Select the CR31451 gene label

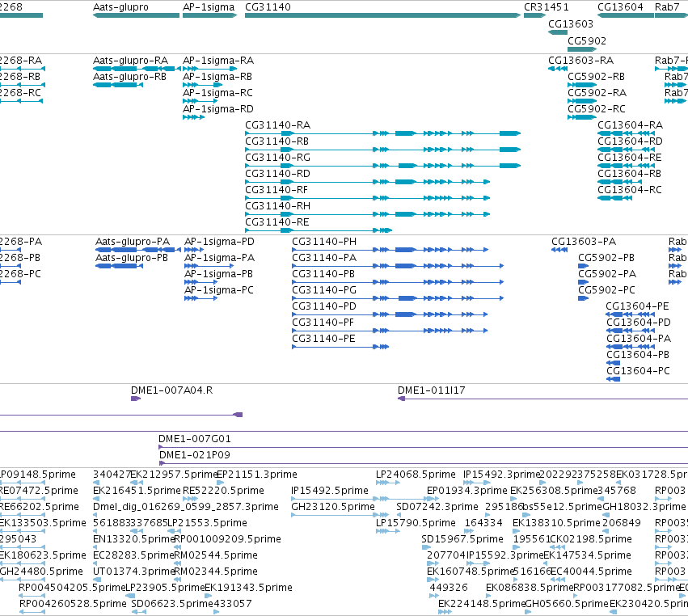point(547,7)
